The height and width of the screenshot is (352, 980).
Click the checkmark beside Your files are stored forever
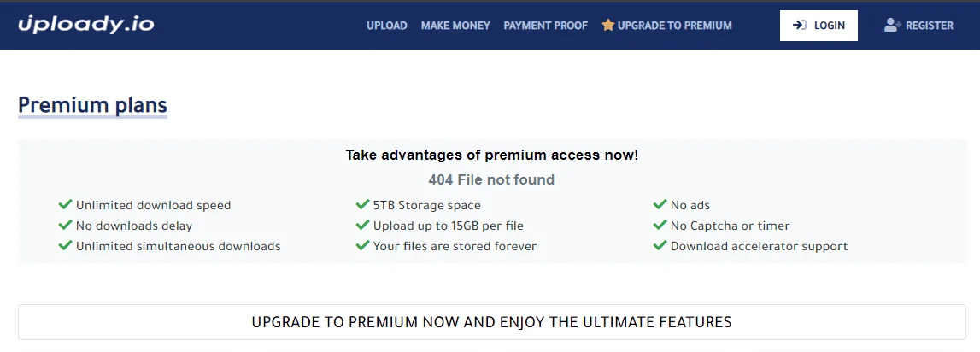pyautogui.click(x=362, y=246)
